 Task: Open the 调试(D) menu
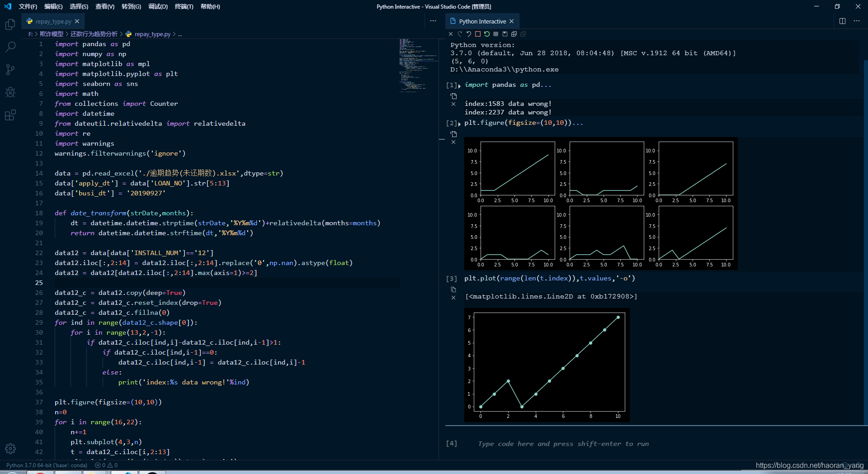[x=158, y=6]
